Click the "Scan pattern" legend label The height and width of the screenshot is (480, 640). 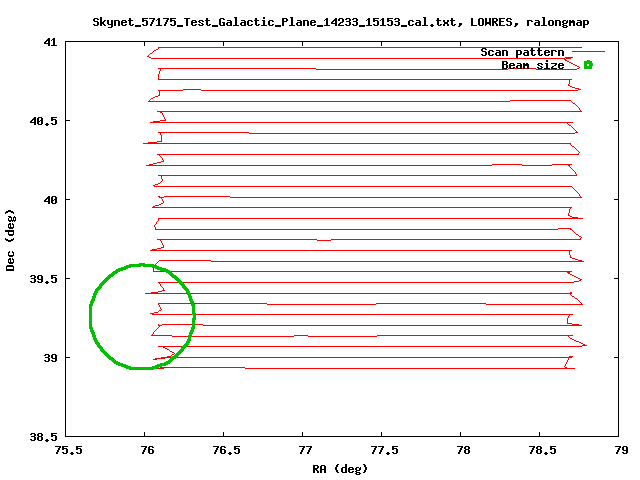coord(522,52)
